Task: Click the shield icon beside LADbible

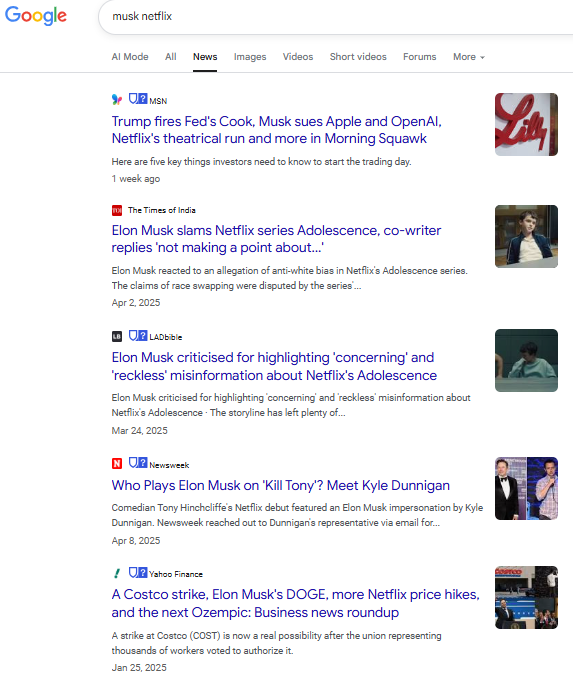Action: (x=133, y=336)
